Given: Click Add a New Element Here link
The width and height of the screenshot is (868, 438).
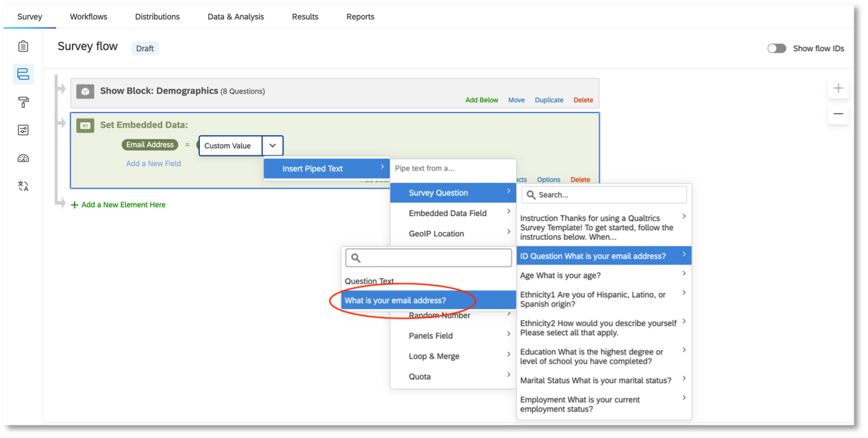Looking at the screenshot, I should pyautogui.click(x=118, y=204).
